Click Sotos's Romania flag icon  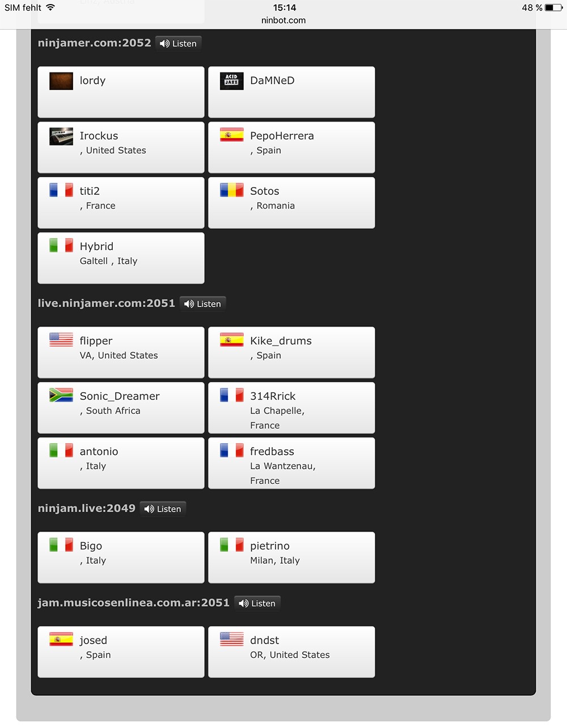231,190
